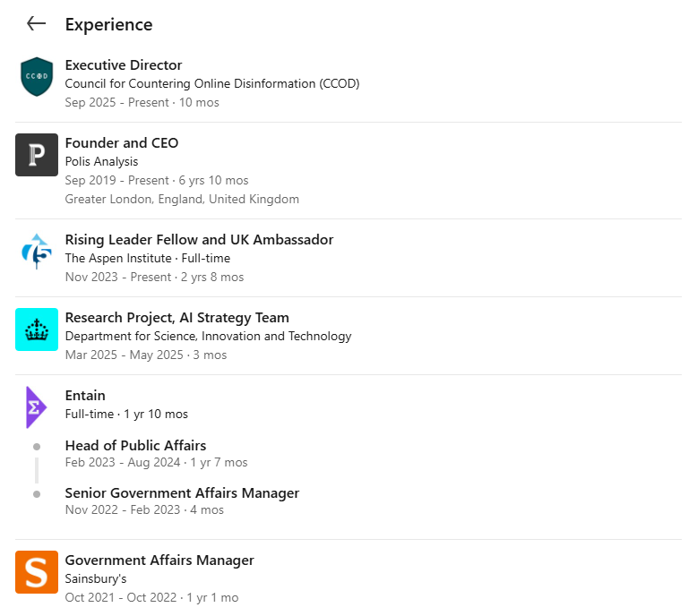
Task: Open the Entain company heading
Action: tap(85, 395)
